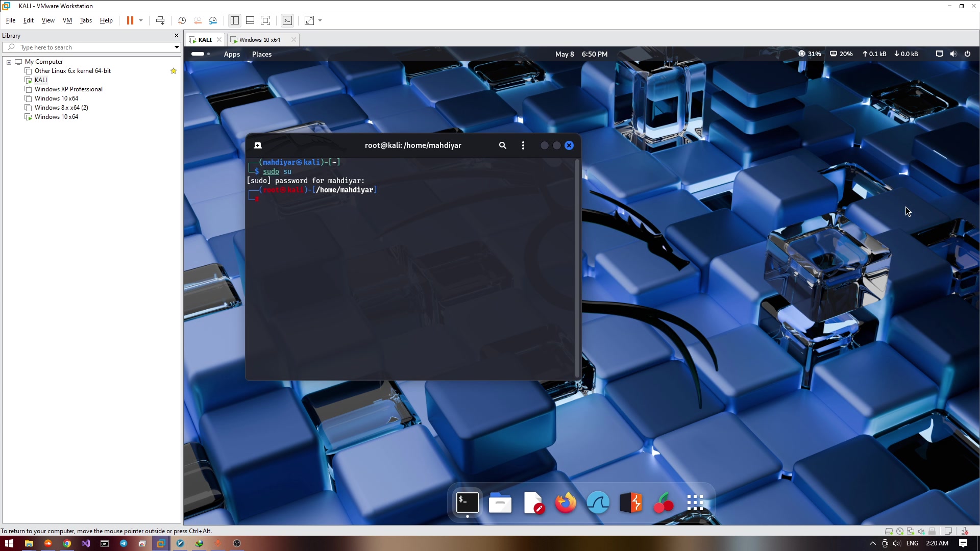This screenshot has width=980, height=551.
Task: Collapse the My Computer tree node
Action: pos(9,62)
